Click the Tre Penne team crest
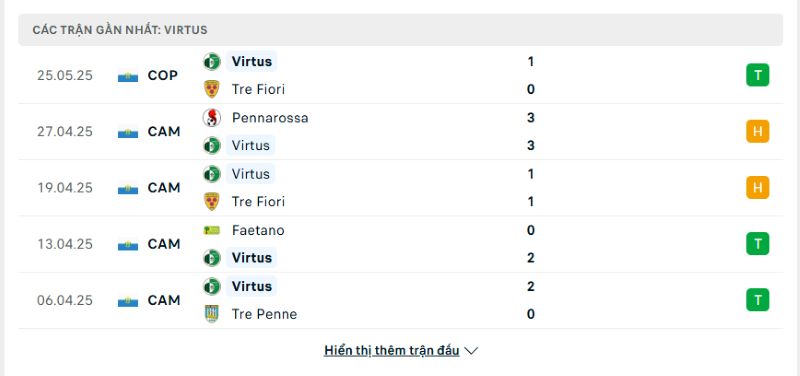Viewport: 800px width, 376px height. click(x=211, y=314)
